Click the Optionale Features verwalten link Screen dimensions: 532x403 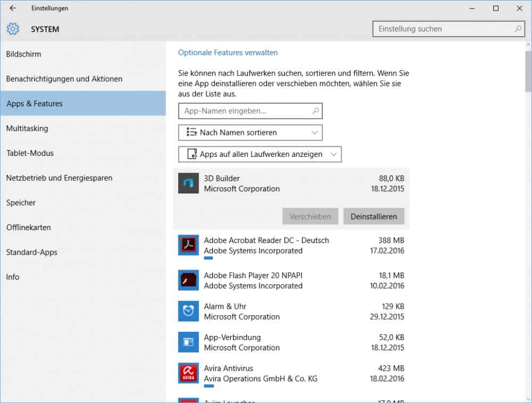228,53
